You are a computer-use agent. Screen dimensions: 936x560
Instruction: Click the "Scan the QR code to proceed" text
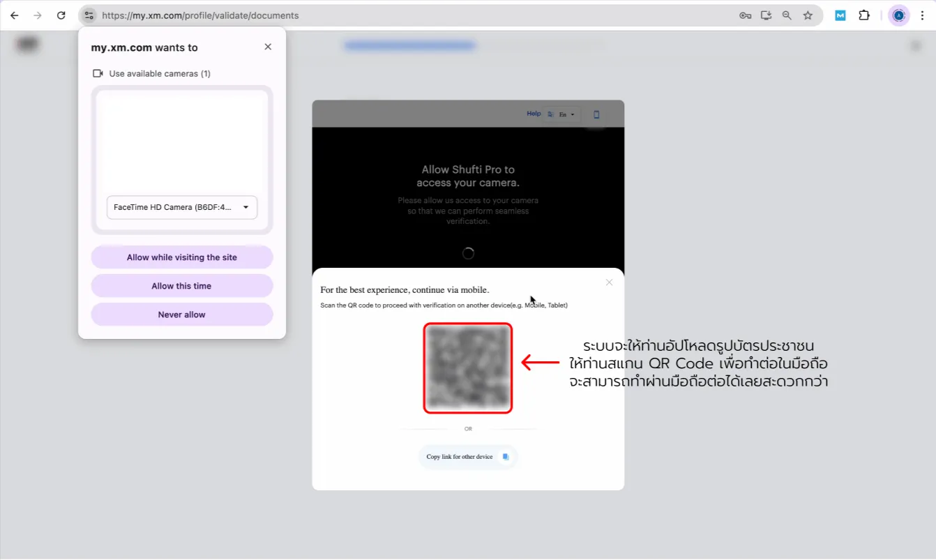click(444, 305)
